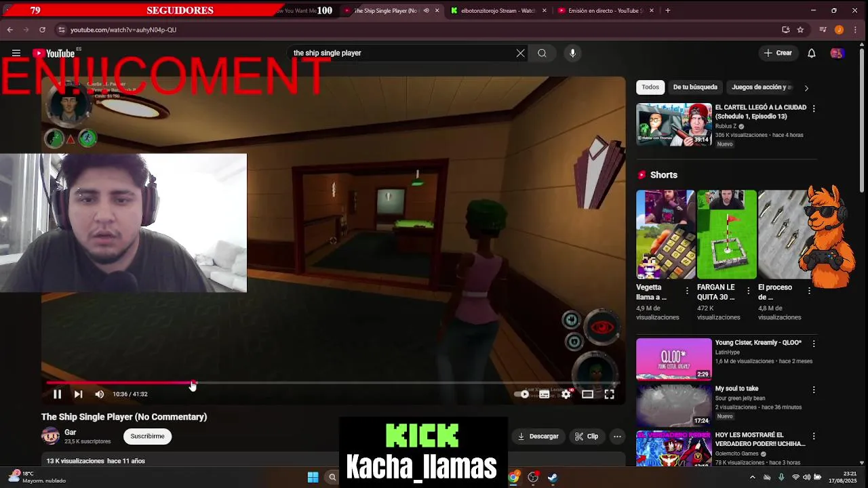This screenshot has width=868, height=488.
Task: Open the 'My soul to take' video title
Action: pyautogui.click(x=736, y=389)
